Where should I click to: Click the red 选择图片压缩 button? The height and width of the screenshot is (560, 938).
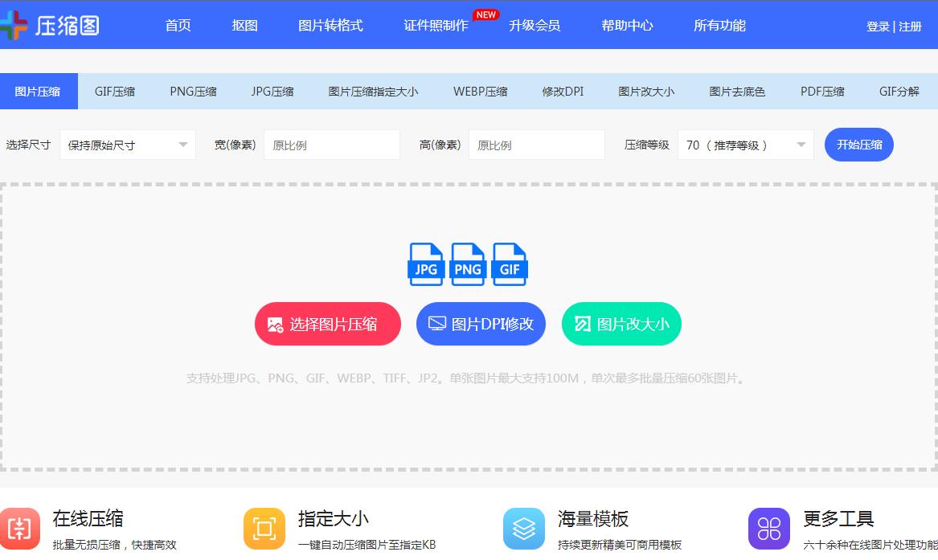pyautogui.click(x=327, y=324)
